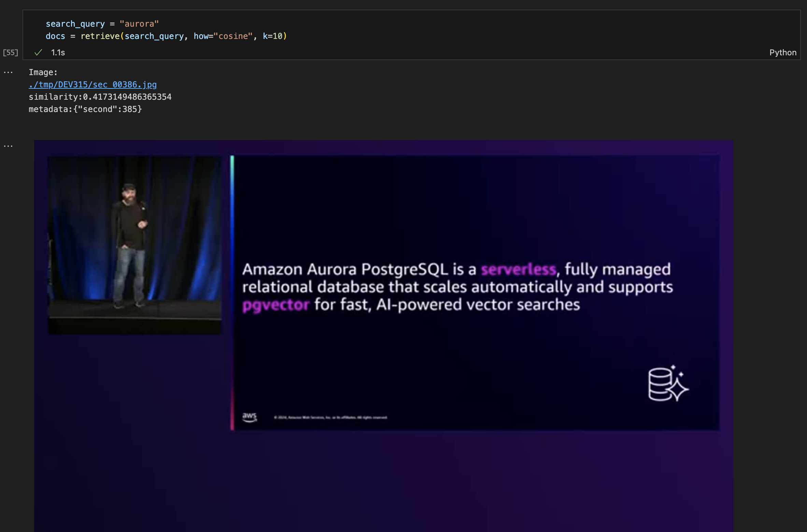This screenshot has height=532, width=807.
Task: Click the execution count [55] label
Action: click(x=10, y=53)
